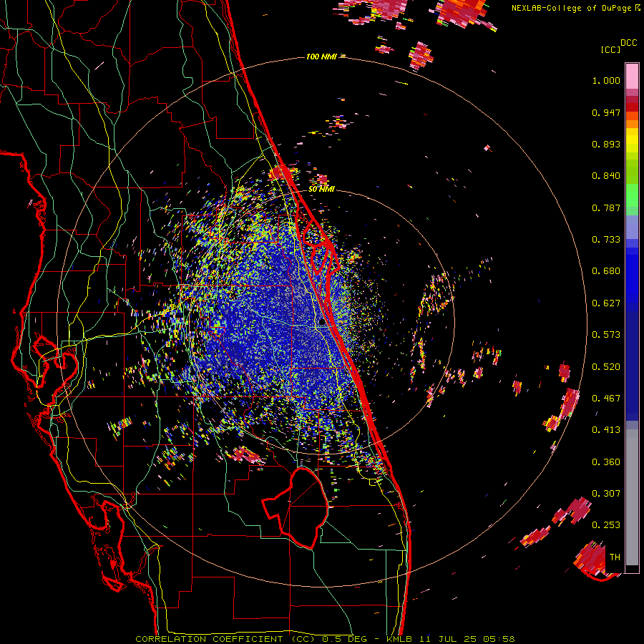Click the red-outlined Lake Okeechobee shape
Screen dimensions: 644x644
pyautogui.click(x=296, y=507)
